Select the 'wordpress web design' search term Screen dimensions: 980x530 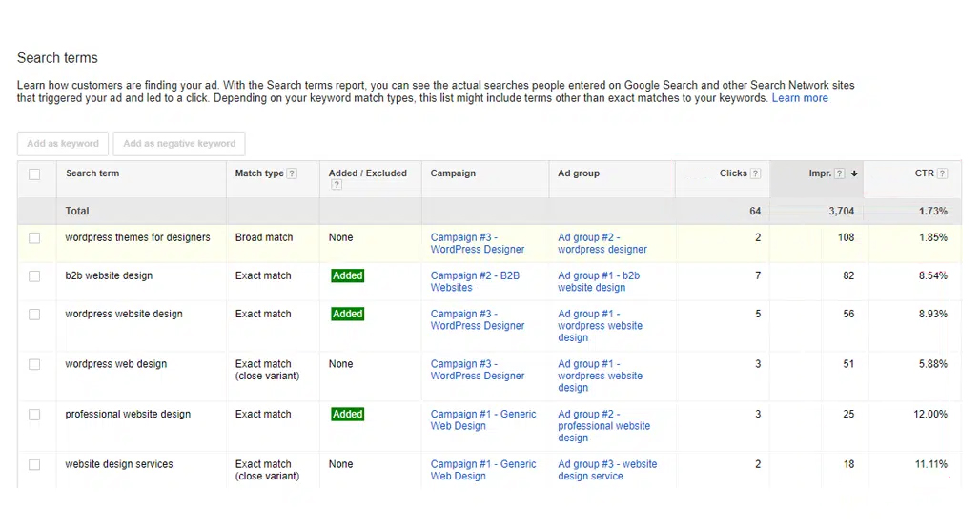pos(115,364)
